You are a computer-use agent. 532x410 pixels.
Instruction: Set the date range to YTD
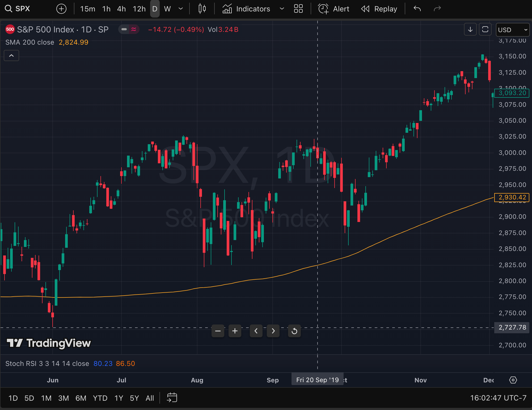(x=100, y=398)
